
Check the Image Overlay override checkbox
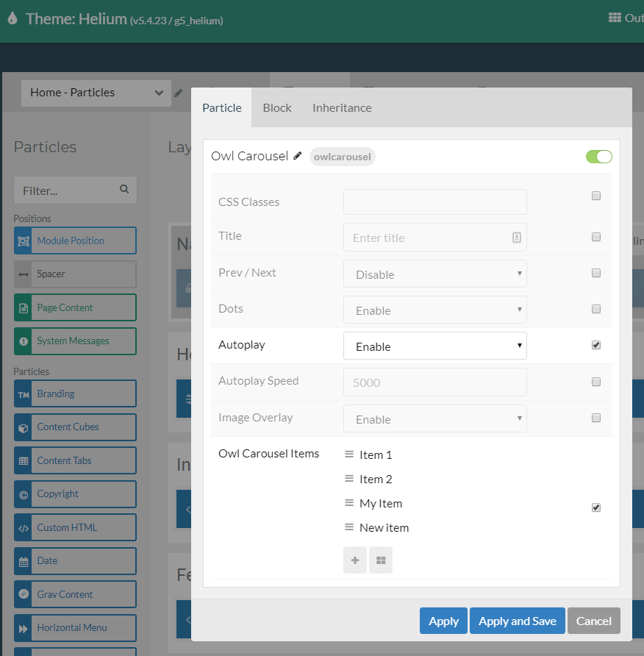pos(596,418)
